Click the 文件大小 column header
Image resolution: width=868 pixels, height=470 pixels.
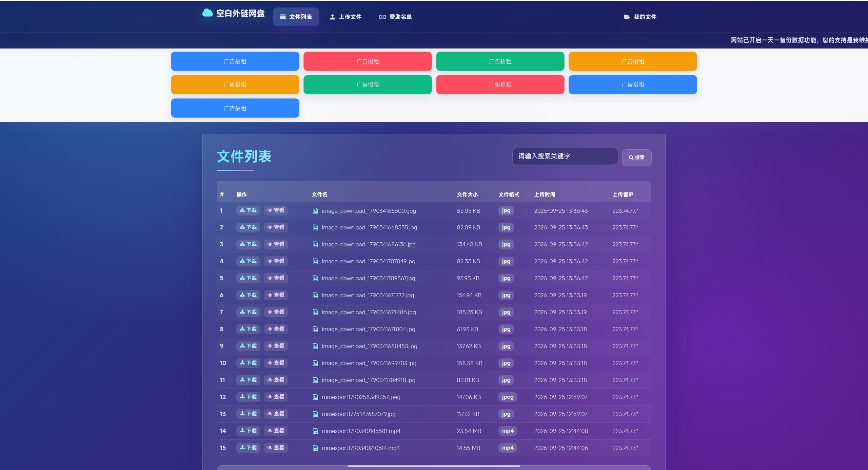point(467,194)
